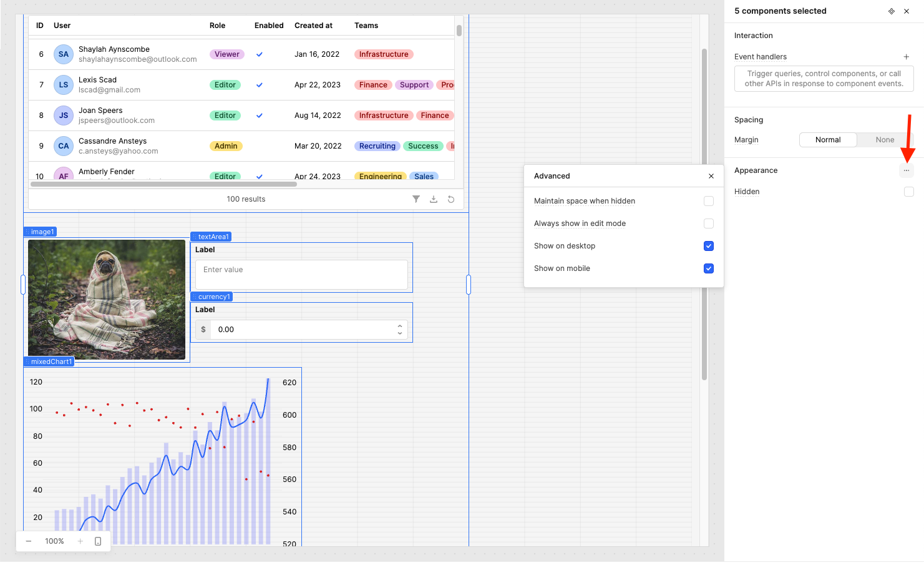The height and width of the screenshot is (565, 924).
Task: Close the components selected panel
Action: [x=907, y=11]
